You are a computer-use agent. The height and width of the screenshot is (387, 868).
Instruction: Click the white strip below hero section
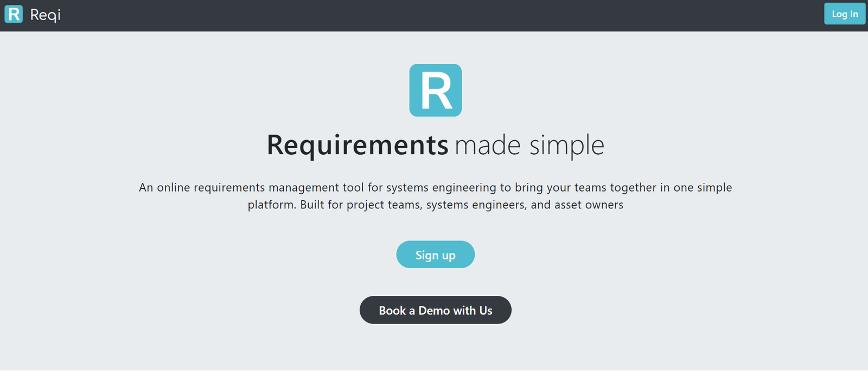434,379
